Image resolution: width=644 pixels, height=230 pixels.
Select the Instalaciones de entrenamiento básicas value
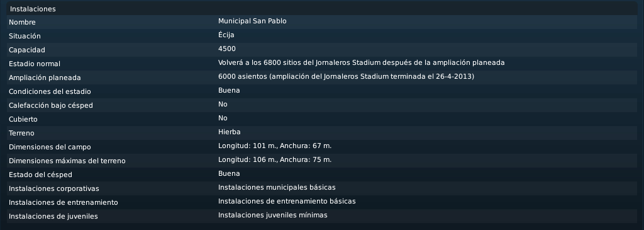[287, 201]
